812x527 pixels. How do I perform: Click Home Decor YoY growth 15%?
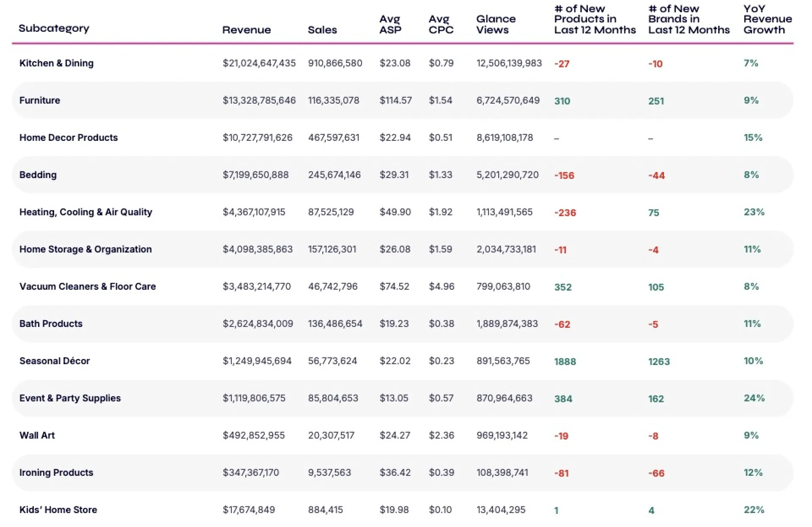[x=753, y=137]
